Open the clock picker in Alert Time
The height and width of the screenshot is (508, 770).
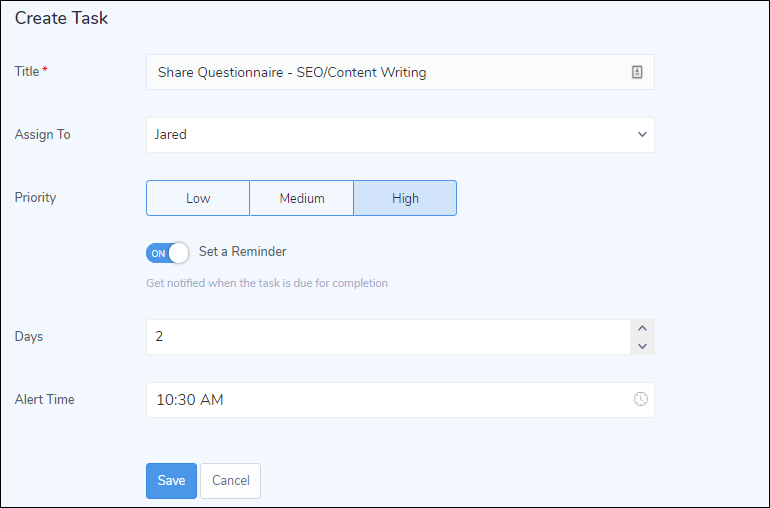(x=640, y=399)
